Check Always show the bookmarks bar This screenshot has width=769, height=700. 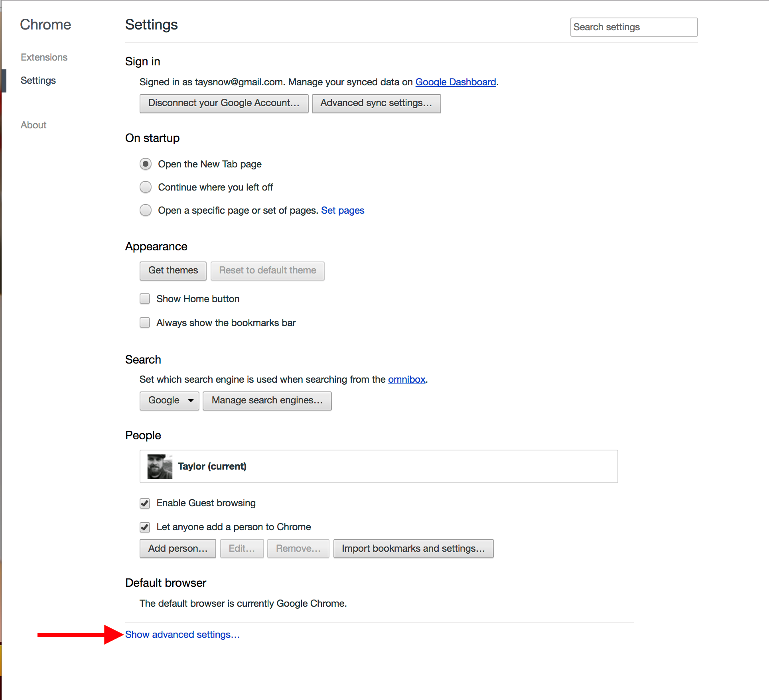click(145, 323)
